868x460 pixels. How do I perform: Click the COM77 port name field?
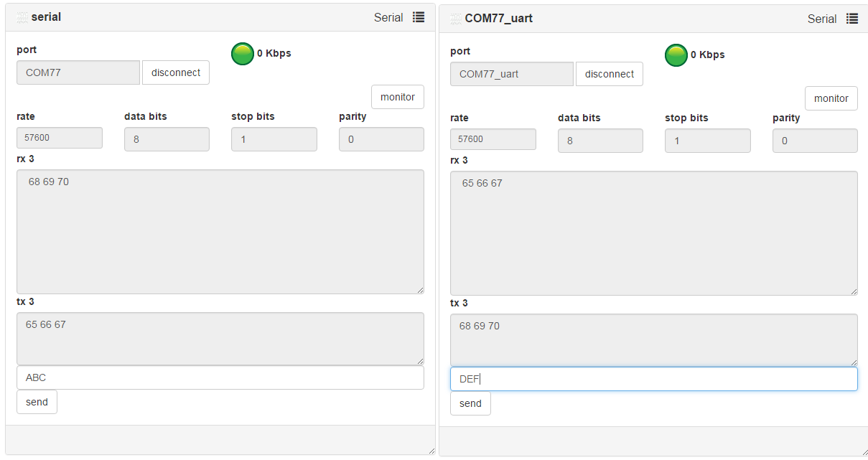point(78,72)
